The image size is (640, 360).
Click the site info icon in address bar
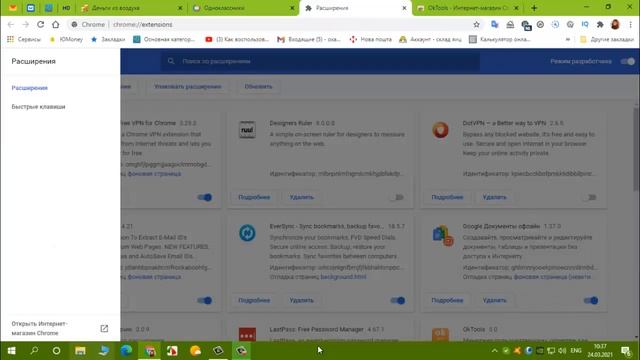coord(74,24)
